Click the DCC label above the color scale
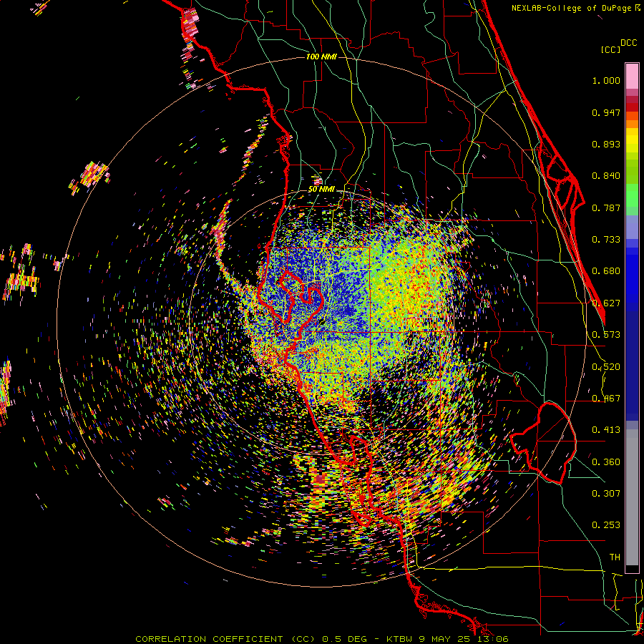 (628, 43)
